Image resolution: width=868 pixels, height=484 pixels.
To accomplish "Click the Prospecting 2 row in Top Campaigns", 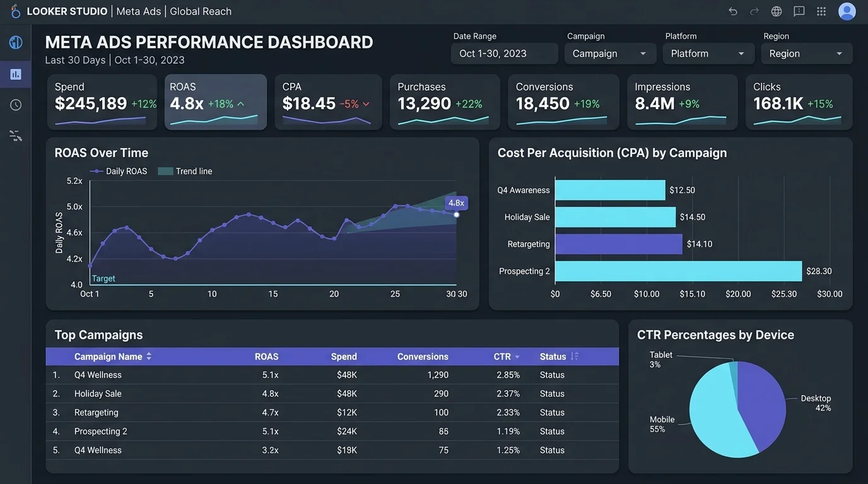I will pyautogui.click(x=332, y=432).
